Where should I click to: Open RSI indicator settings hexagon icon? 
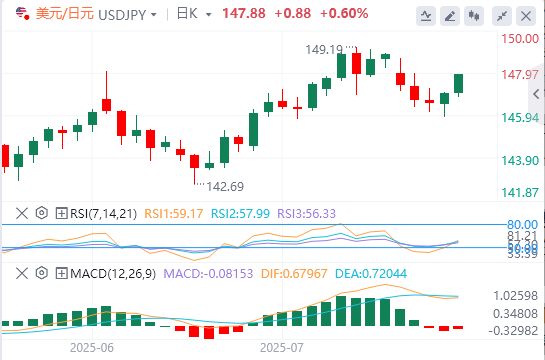tap(41, 213)
